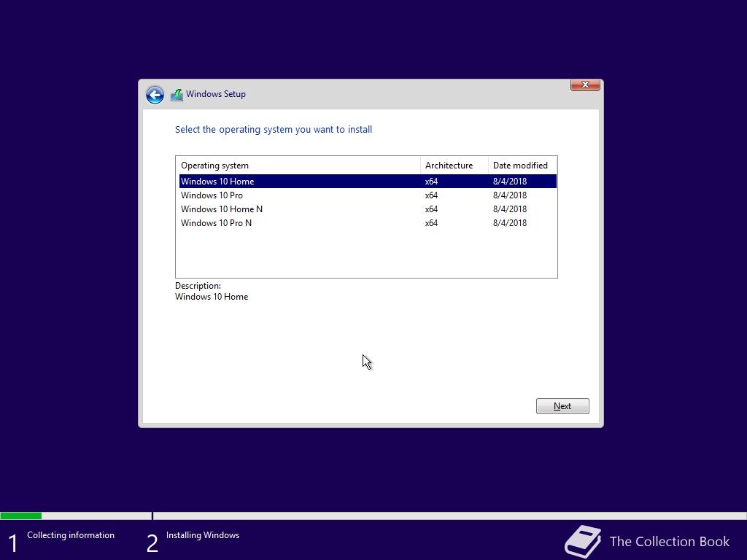Go back using the blue arrow button

click(x=155, y=95)
